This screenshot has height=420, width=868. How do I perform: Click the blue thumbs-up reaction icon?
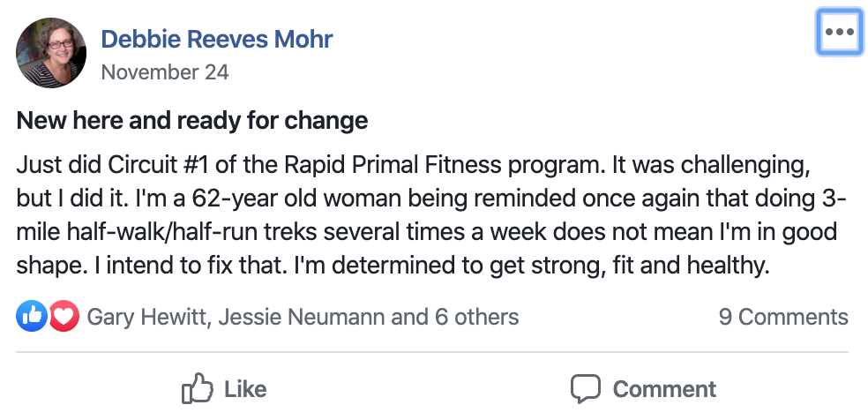click(x=32, y=317)
